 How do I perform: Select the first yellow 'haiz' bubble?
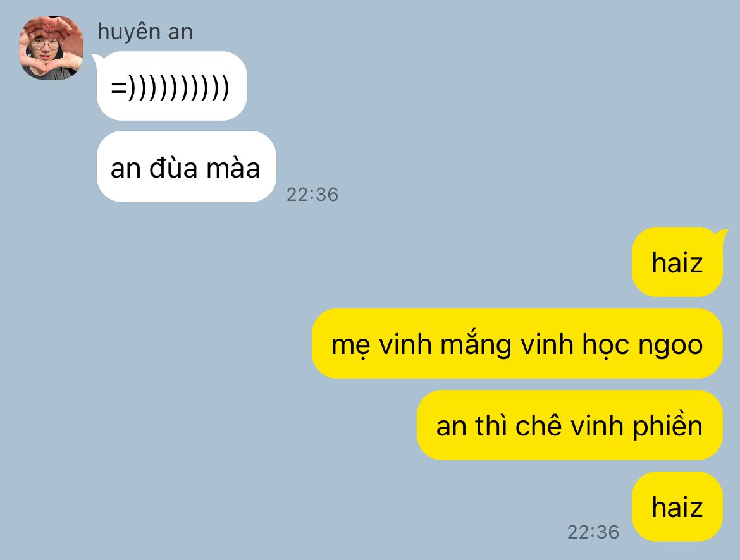pos(677,262)
